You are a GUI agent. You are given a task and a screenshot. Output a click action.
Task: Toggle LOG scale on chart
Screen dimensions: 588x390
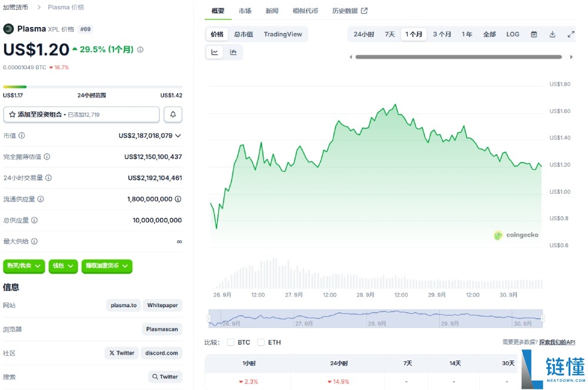pyautogui.click(x=513, y=34)
